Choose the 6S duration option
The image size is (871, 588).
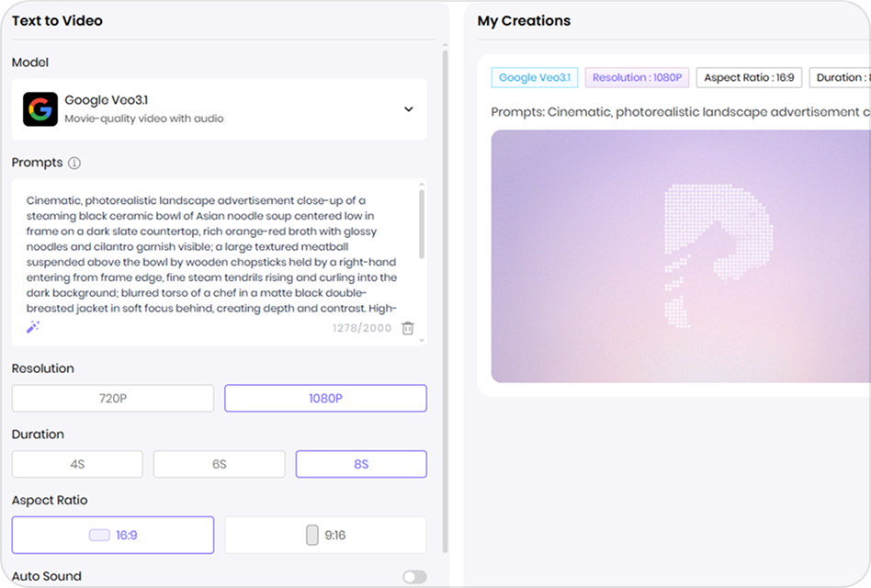(x=219, y=464)
